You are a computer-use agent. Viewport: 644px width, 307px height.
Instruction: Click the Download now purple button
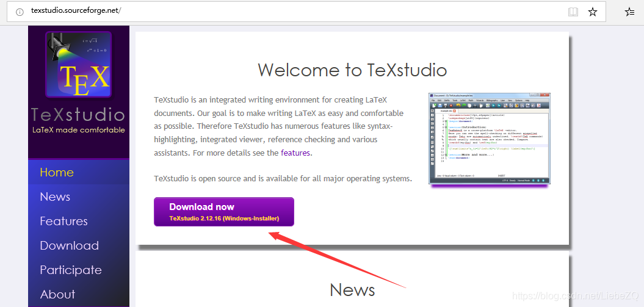(224, 212)
